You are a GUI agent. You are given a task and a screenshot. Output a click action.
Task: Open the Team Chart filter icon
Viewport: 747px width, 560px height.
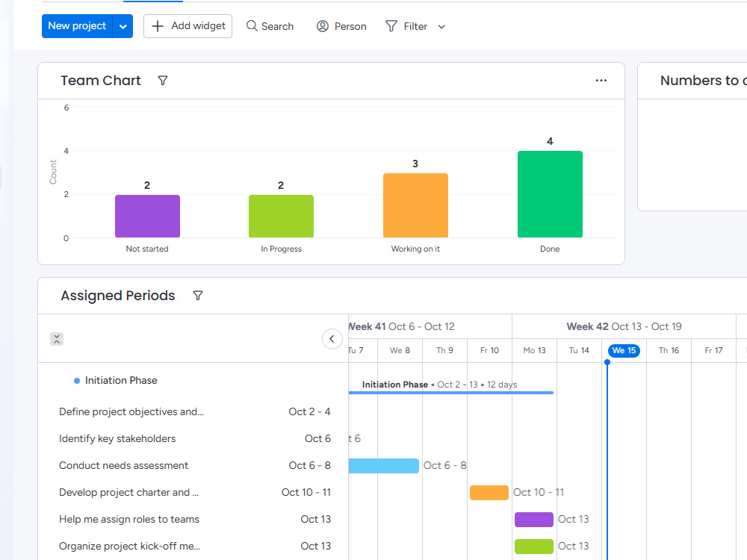point(162,81)
